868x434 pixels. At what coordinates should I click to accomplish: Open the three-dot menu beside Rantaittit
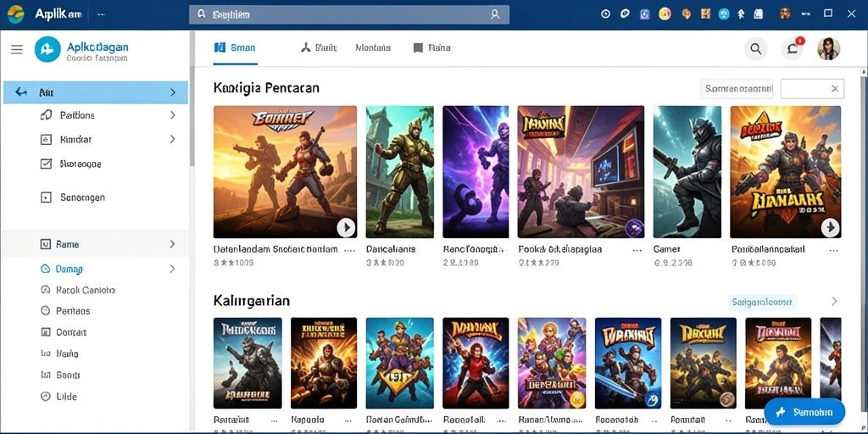(275, 420)
